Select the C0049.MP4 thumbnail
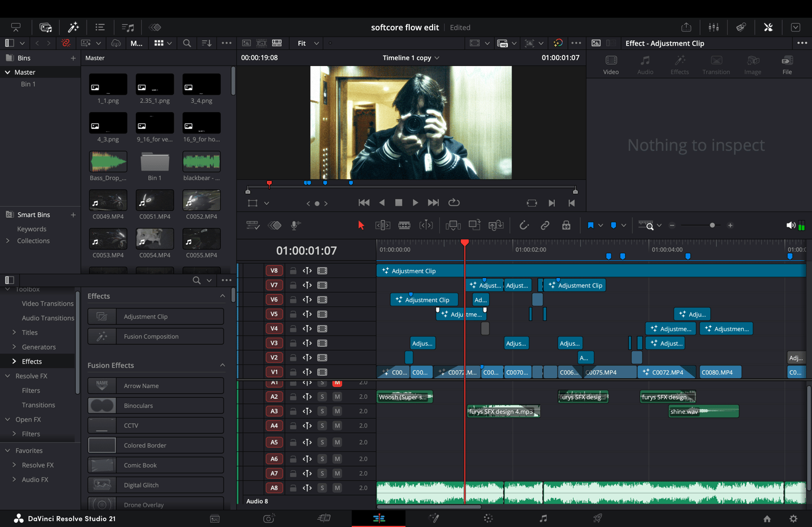The width and height of the screenshot is (812, 527). [108, 200]
